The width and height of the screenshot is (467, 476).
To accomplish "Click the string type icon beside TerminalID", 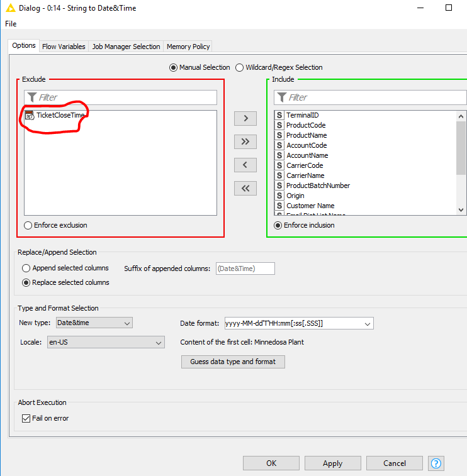I will (x=279, y=116).
